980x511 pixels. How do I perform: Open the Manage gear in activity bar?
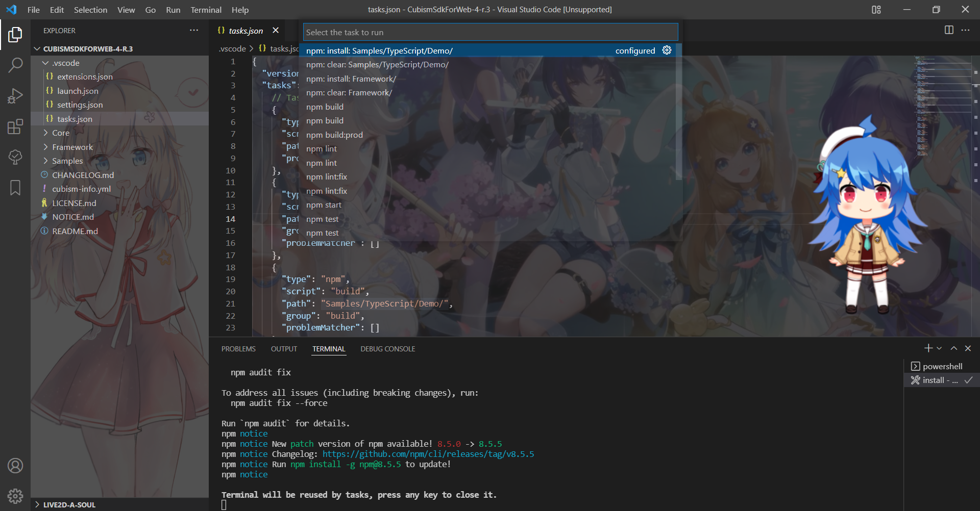coord(15,496)
